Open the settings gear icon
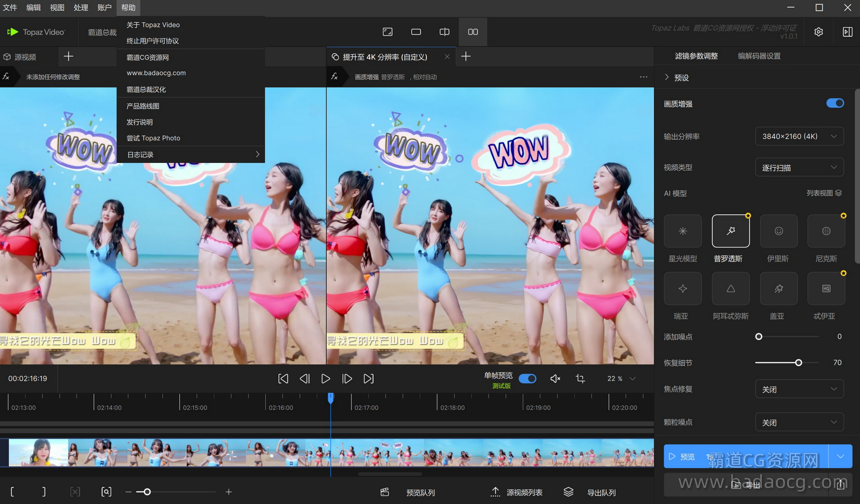 point(818,32)
